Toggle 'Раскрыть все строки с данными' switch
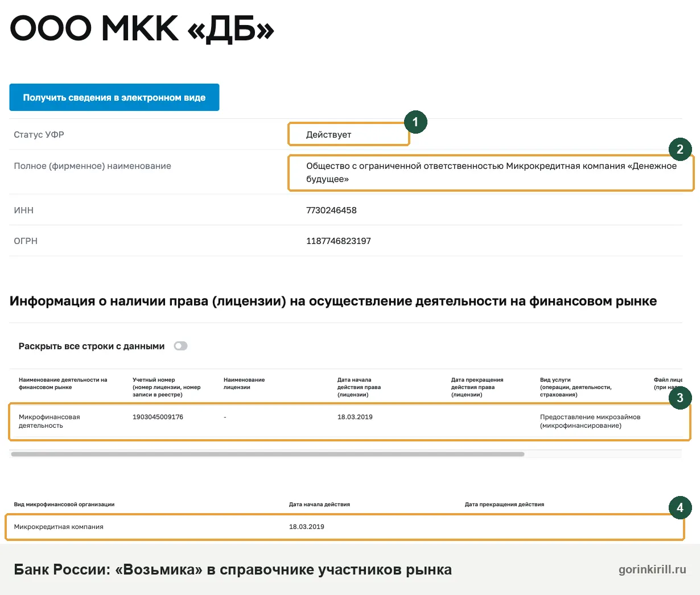Image resolution: width=700 pixels, height=595 pixels. (180, 346)
